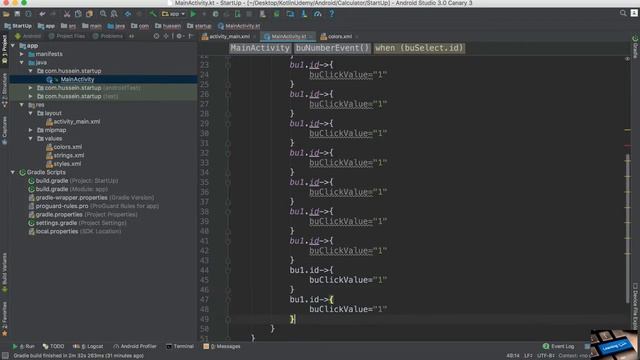Expand com.hussein.startup (androidTest) package
Screen dimensions: 640x360
pos(31,88)
